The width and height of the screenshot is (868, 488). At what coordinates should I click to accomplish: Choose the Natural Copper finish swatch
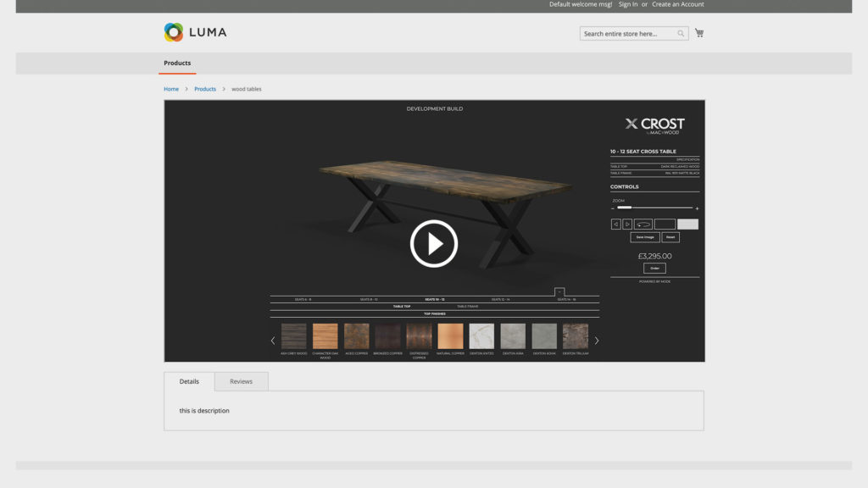(x=450, y=336)
